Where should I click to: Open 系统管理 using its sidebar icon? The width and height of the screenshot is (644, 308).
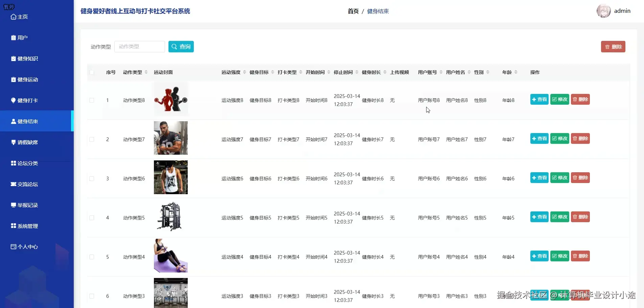[x=13, y=226]
